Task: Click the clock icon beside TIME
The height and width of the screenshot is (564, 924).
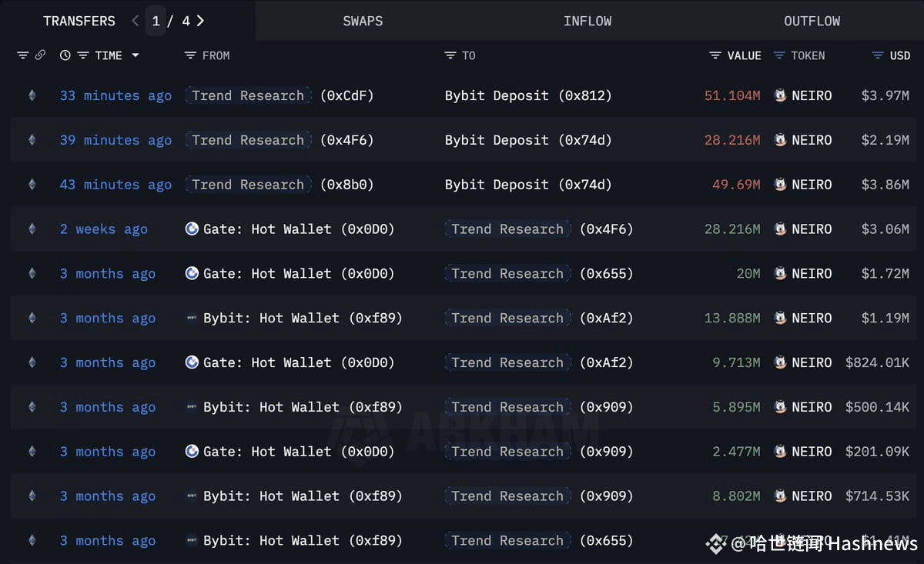Action: [x=65, y=55]
